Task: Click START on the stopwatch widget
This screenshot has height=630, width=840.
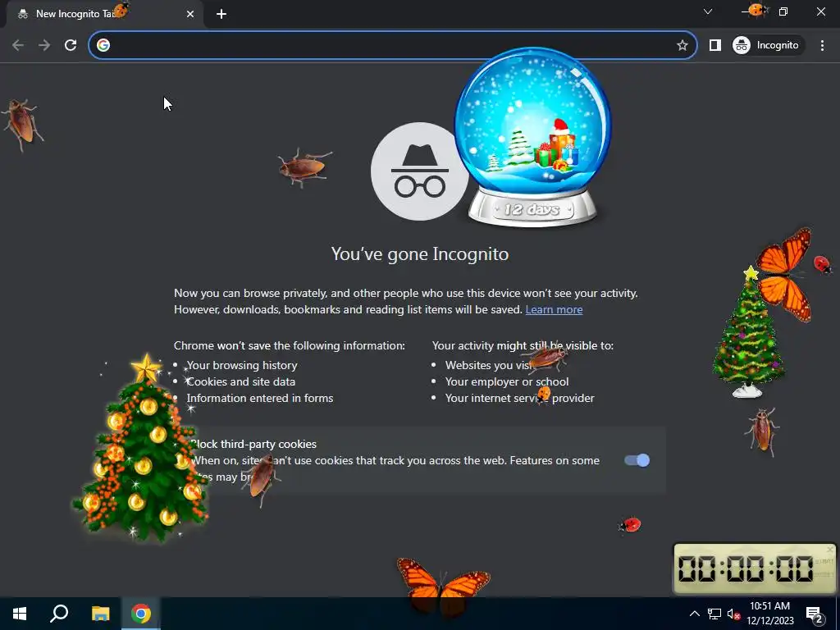Action: (824, 561)
